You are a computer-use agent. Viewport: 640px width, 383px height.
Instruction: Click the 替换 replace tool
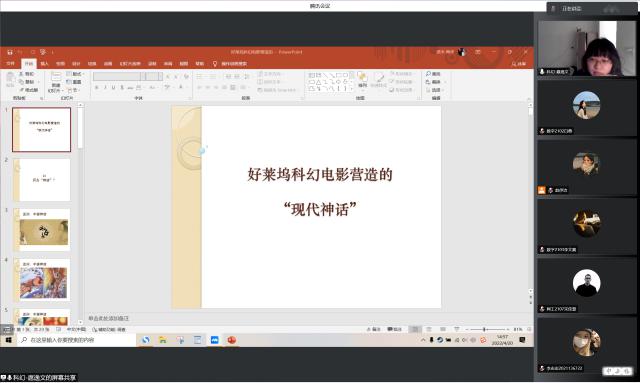[433, 82]
